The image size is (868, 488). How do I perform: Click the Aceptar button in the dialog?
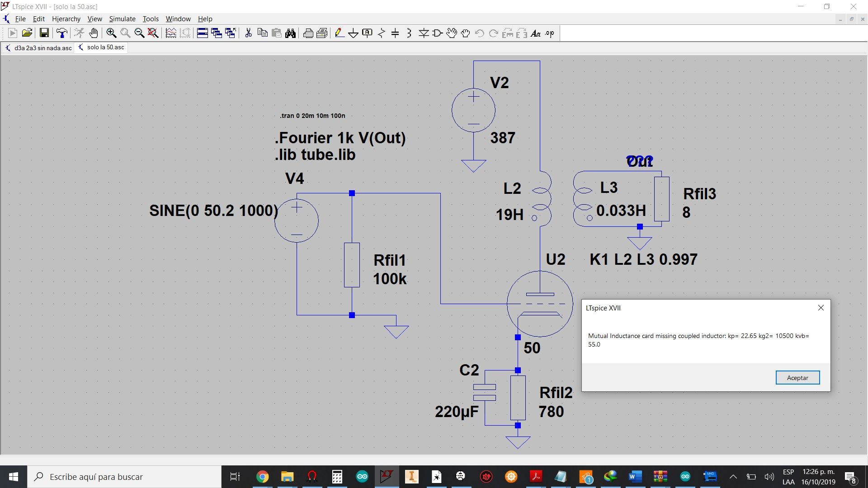point(797,378)
